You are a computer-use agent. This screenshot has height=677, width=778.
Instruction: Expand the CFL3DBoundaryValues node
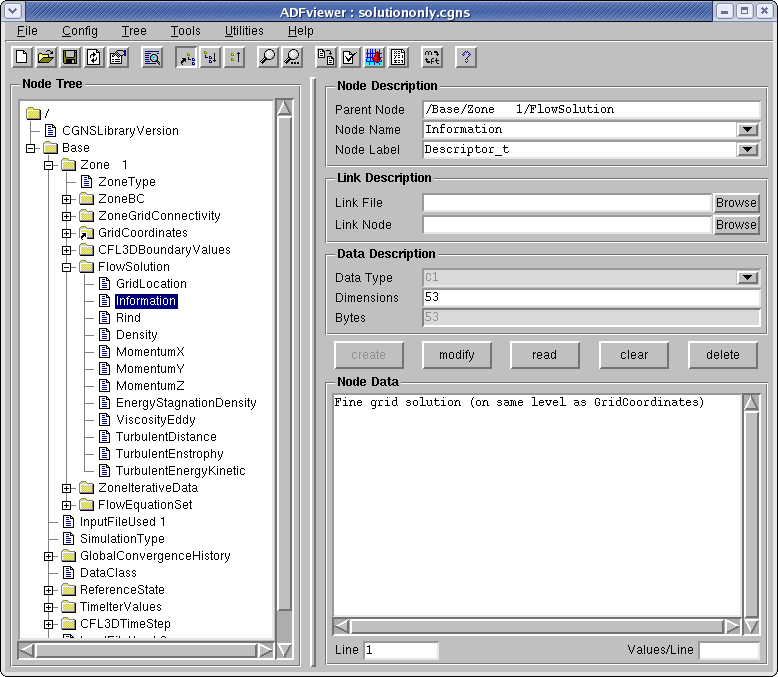tap(66, 250)
